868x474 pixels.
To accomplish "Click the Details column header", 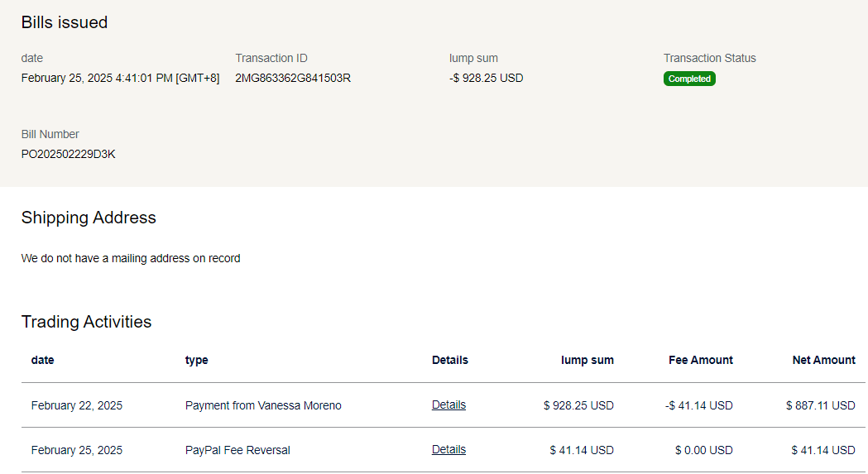I will (x=450, y=360).
